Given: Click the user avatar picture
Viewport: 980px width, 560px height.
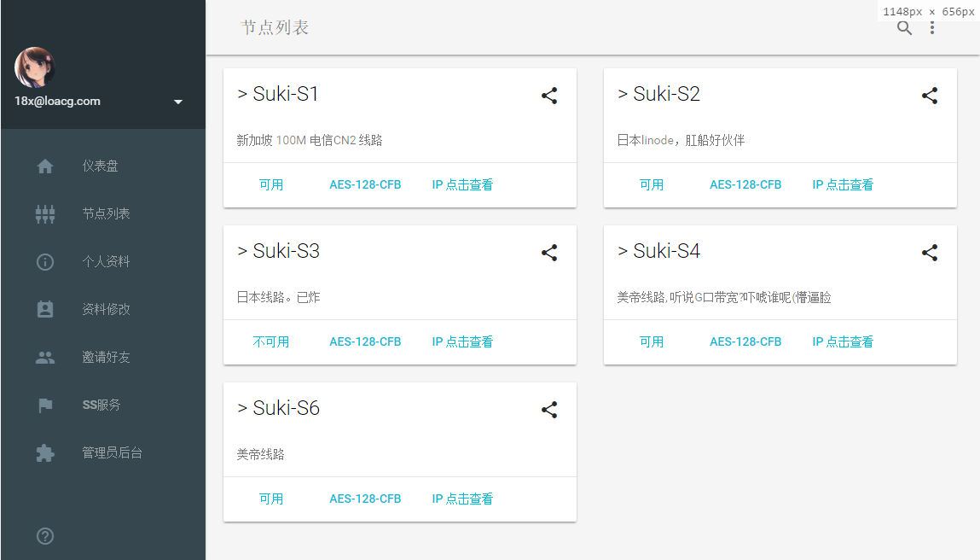Looking at the screenshot, I should coord(34,68).
